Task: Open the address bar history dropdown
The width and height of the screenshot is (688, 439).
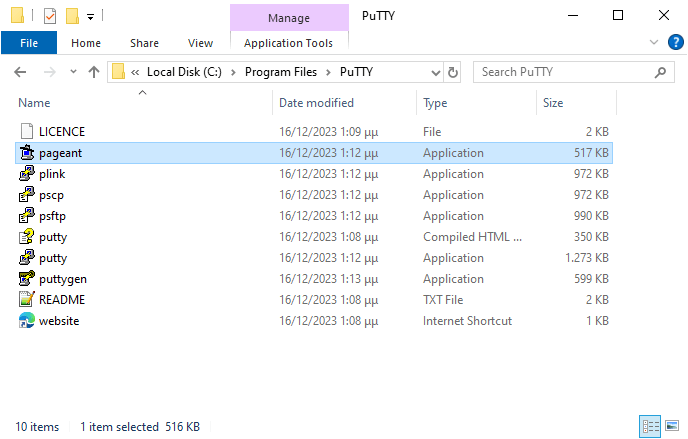Action: 435,72
